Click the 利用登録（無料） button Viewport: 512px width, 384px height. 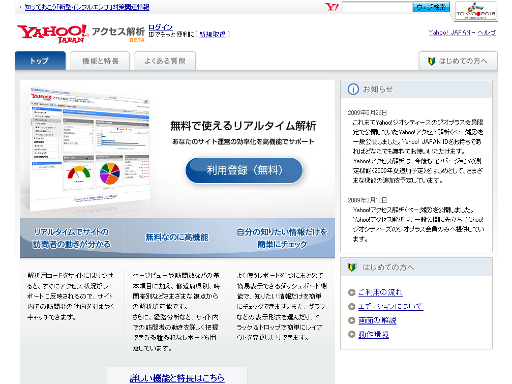[x=244, y=170]
